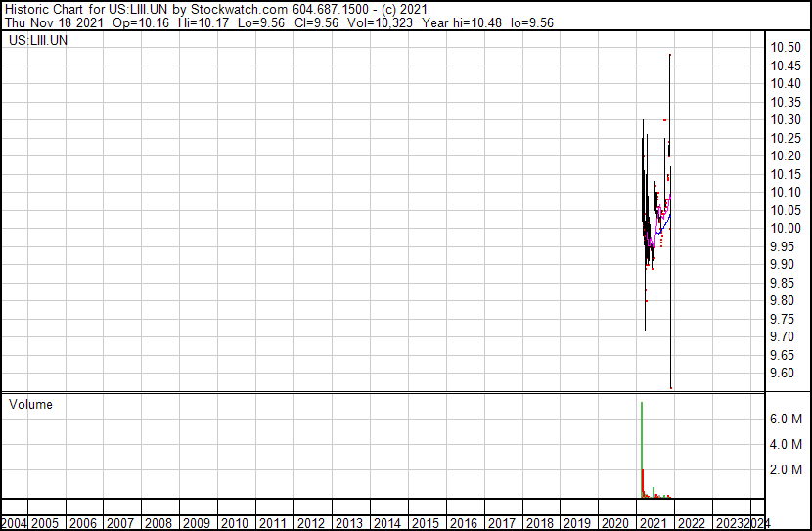
Task: Select the 2009 year on the time axis
Action: tap(197, 523)
